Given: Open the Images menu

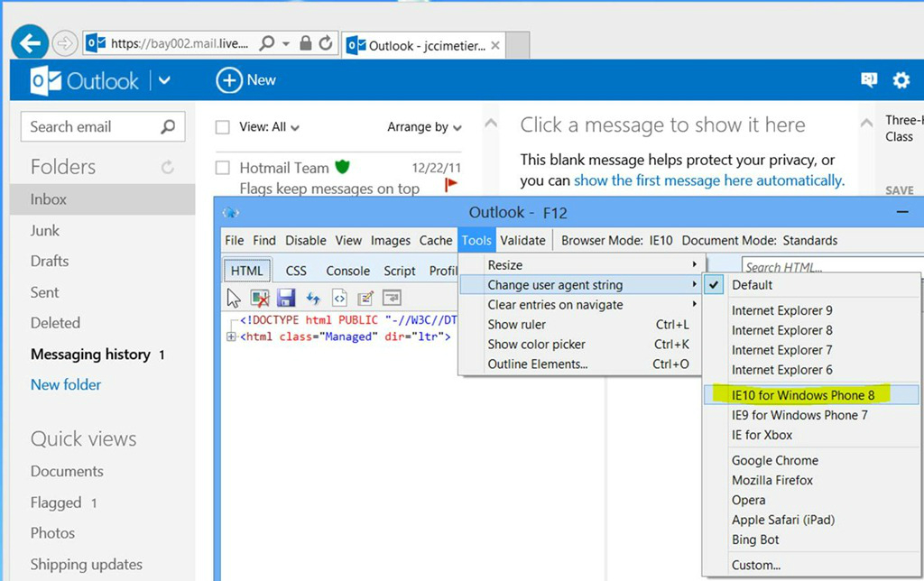Looking at the screenshot, I should point(390,240).
